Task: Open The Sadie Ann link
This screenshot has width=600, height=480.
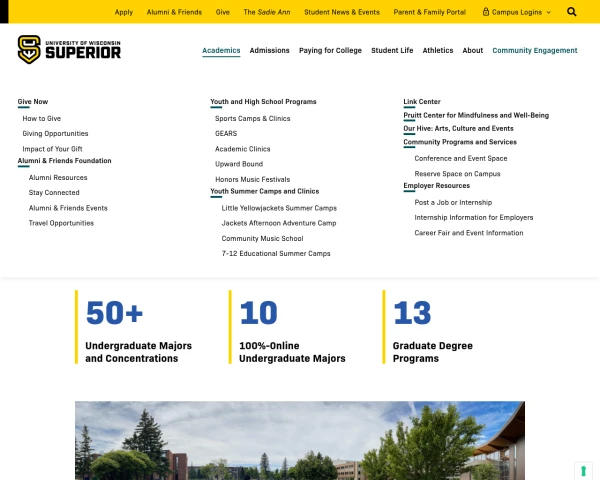Action: (x=267, y=12)
